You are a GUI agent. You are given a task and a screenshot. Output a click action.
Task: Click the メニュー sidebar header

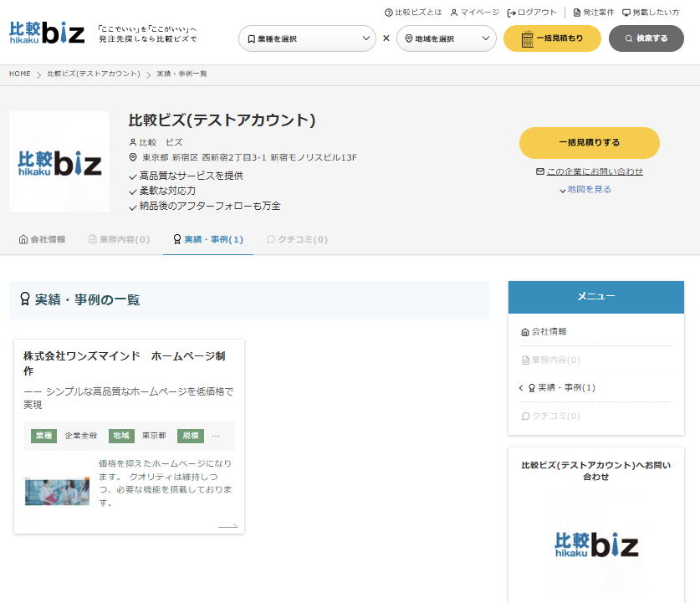596,297
